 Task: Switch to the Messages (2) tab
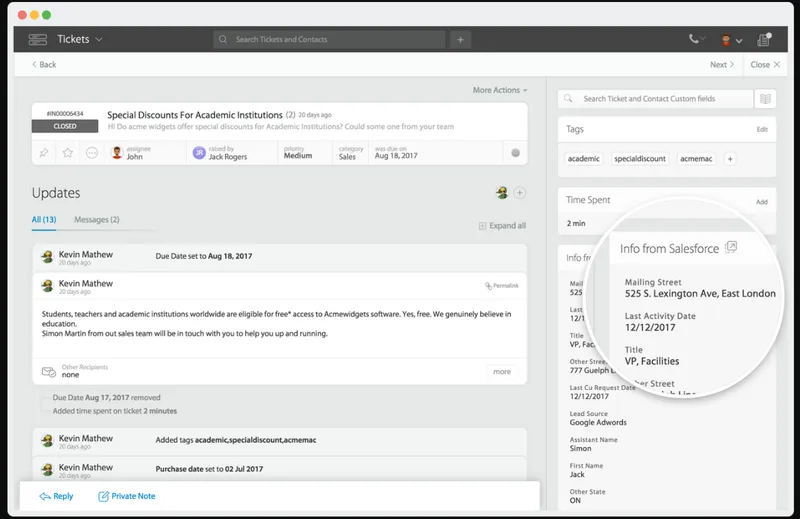pyautogui.click(x=97, y=219)
